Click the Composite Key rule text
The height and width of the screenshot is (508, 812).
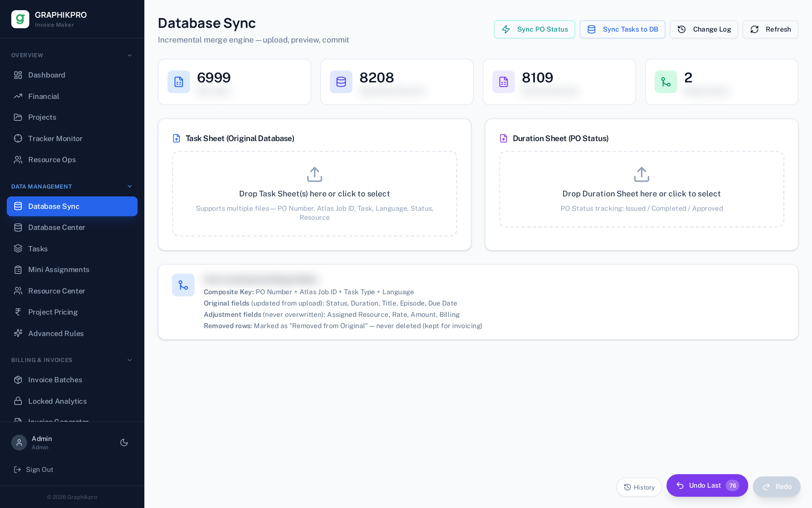coord(309,292)
